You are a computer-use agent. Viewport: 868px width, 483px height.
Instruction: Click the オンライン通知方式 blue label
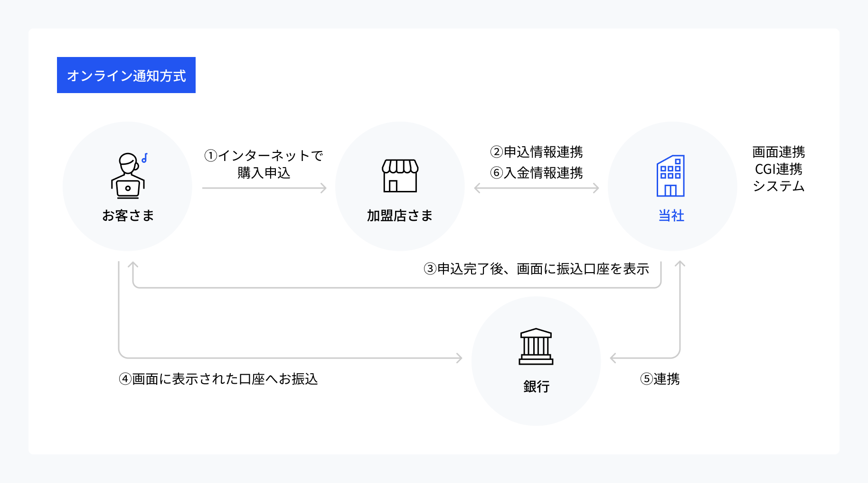(x=126, y=75)
